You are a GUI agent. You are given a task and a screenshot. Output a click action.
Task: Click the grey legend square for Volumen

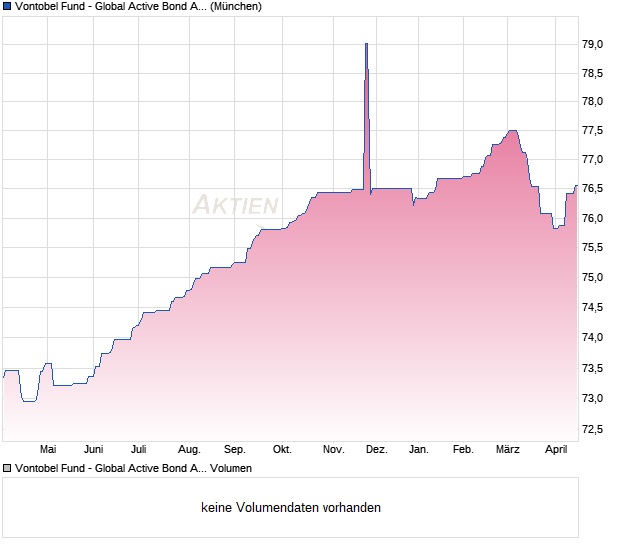[x=7, y=468]
